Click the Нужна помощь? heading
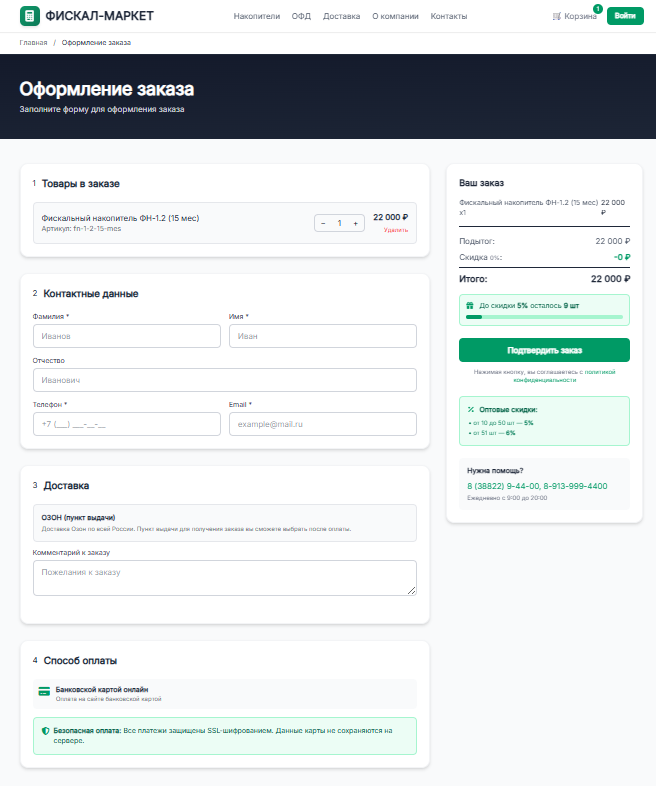 coord(495,470)
